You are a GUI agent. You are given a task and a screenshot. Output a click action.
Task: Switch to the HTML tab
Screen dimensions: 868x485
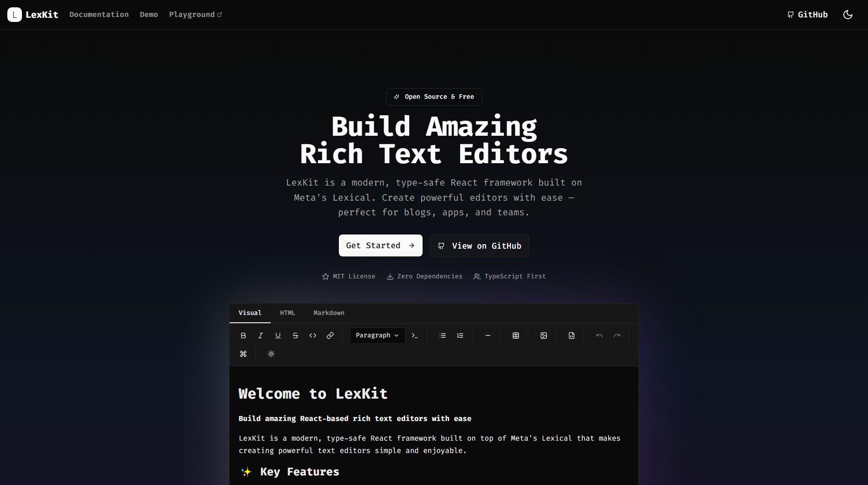tap(288, 313)
